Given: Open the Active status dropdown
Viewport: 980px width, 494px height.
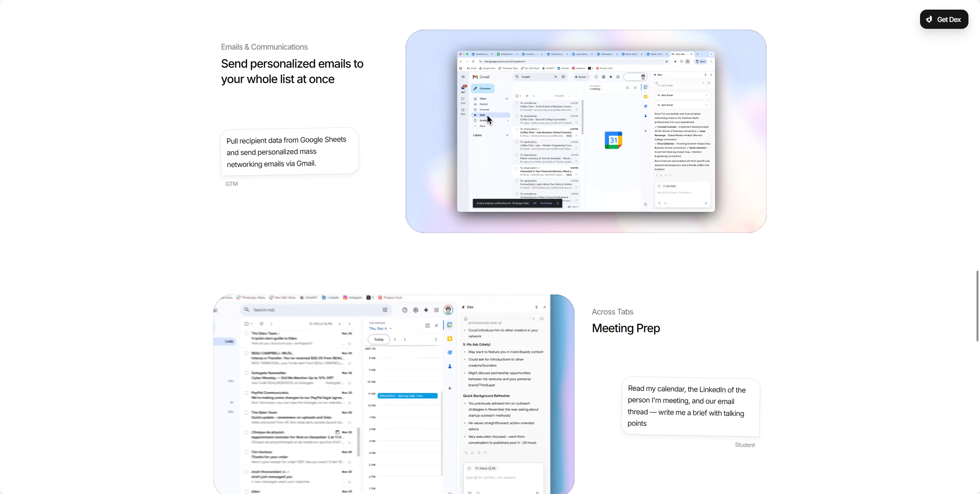Looking at the screenshot, I should pos(582,77).
